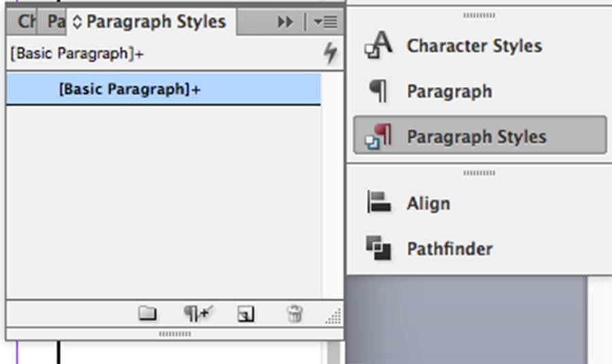612x364 pixels.
Task: Open the Paragraph panel from the dock
Action: coord(449,92)
